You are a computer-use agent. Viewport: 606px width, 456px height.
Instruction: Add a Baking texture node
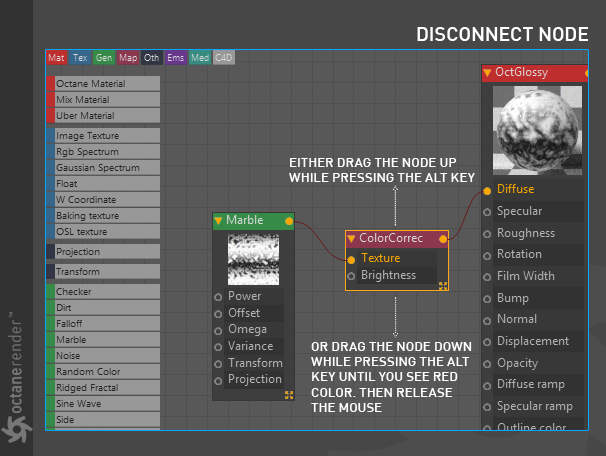click(x=103, y=216)
